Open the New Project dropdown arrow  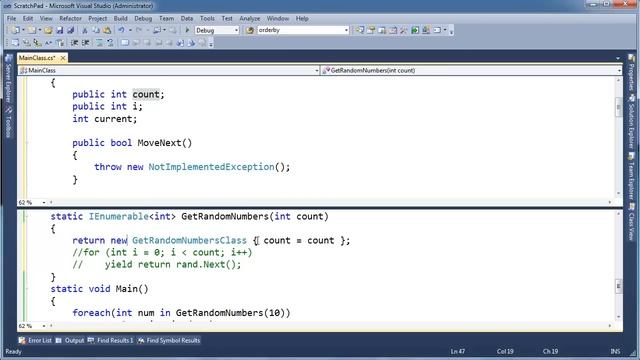click(23, 30)
